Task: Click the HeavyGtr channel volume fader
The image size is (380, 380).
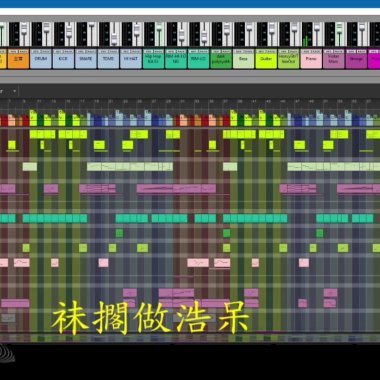Action: [x=294, y=28]
